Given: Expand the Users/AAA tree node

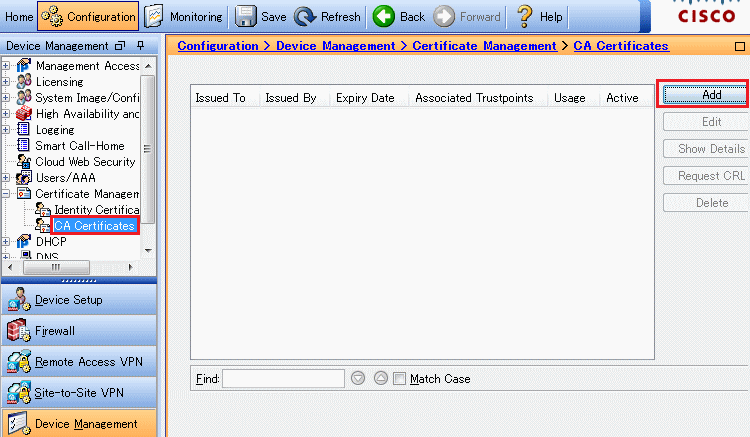Looking at the screenshot, I should click(6, 178).
